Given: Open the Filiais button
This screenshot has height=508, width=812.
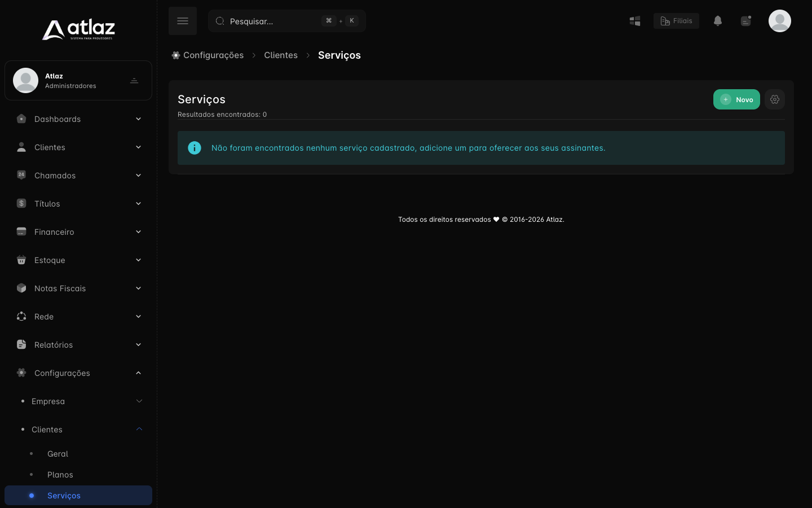Looking at the screenshot, I should [x=676, y=21].
